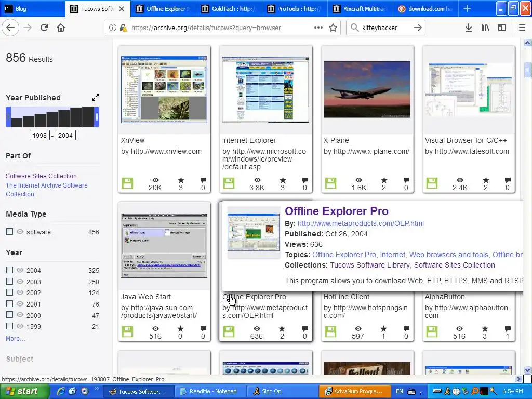Toggle the sidebar icon in browser toolbar

(x=502, y=28)
